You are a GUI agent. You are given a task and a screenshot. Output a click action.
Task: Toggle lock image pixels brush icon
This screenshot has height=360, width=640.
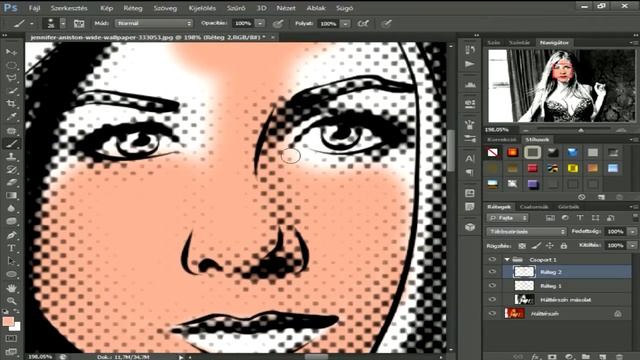(x=536, y=246)
